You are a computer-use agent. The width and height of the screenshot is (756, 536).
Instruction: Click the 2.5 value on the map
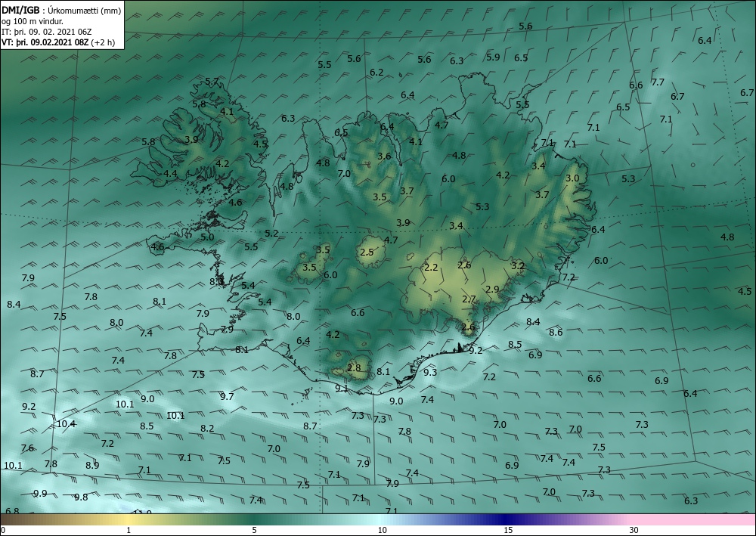click(367, 252)
